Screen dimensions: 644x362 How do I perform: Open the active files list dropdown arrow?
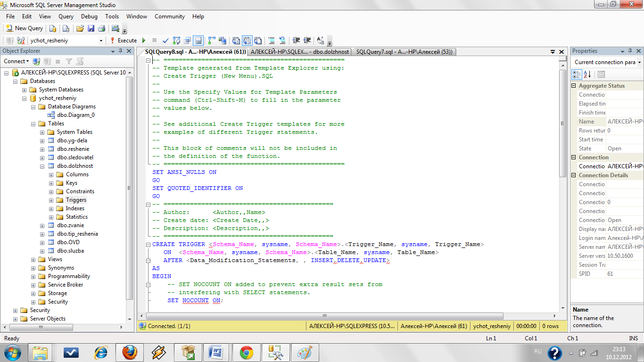coord(553,52)
